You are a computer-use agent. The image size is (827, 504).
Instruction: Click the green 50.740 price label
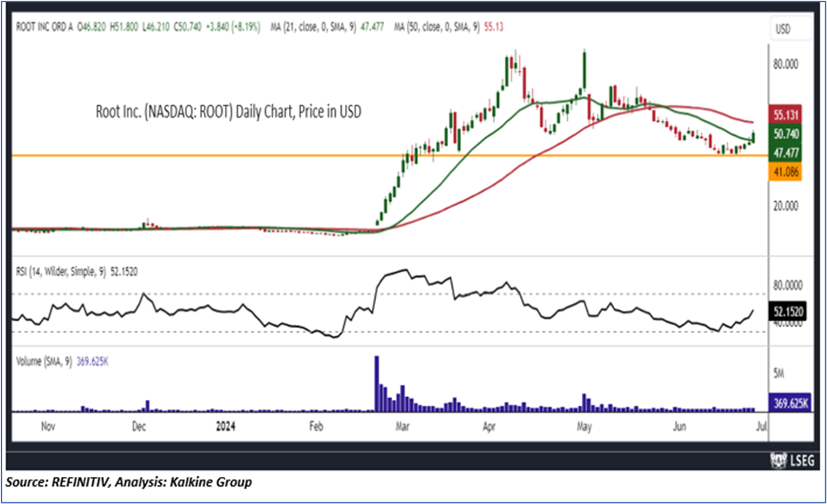coord(785,134)
